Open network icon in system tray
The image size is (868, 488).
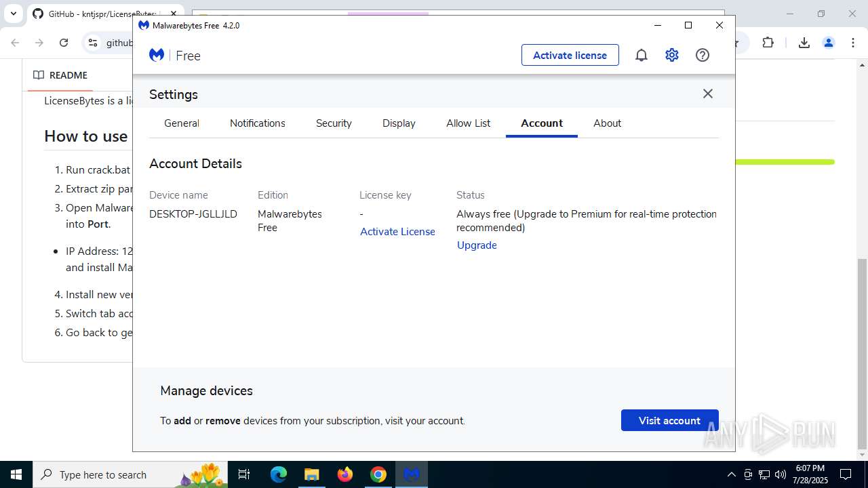pos(764,474)
